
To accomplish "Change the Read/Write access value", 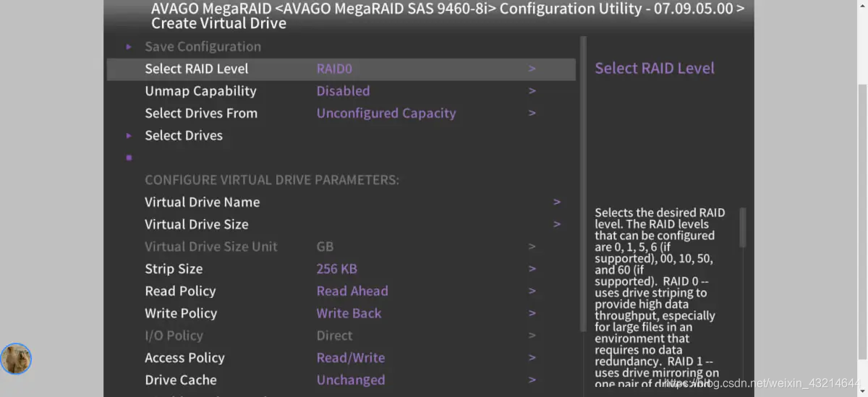I will (351, 358).
